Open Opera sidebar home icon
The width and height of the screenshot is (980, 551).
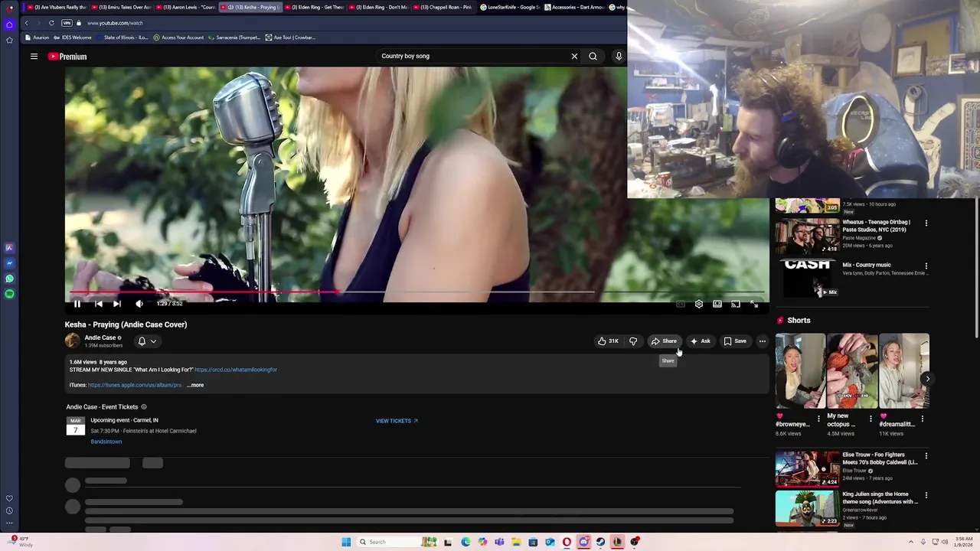click(x=9, y=24)
